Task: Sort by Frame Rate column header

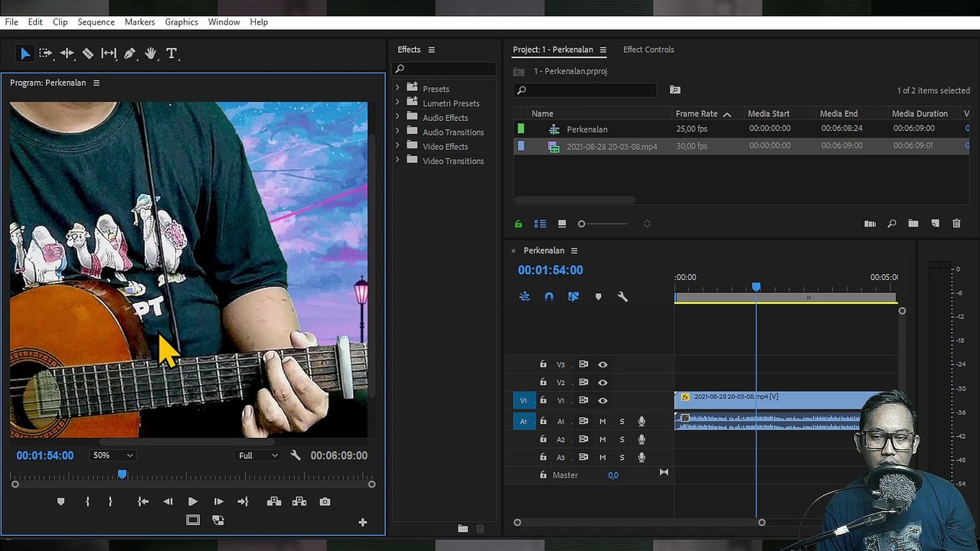Action: click(x=697, y=114)
